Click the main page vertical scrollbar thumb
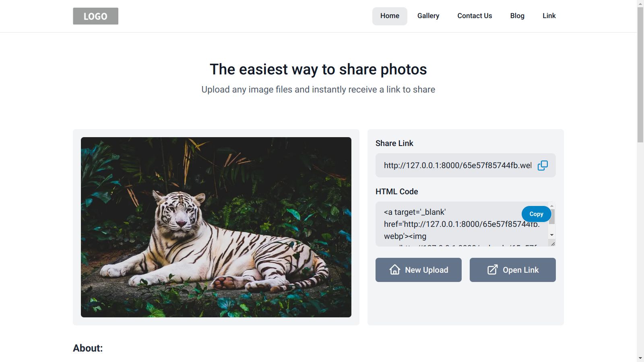The width and height of the screenshot is (644, 362). 640,74
